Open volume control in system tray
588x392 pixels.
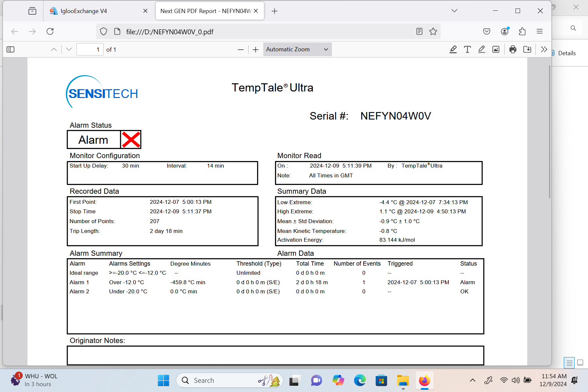[515, 380]
